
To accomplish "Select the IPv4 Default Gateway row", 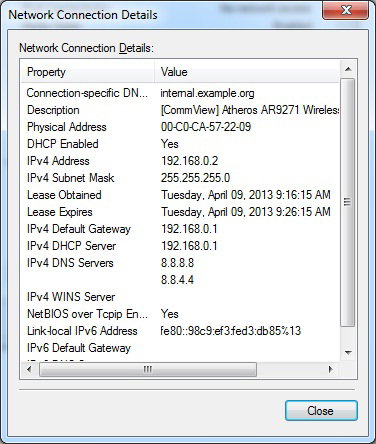I will [180, 229].
